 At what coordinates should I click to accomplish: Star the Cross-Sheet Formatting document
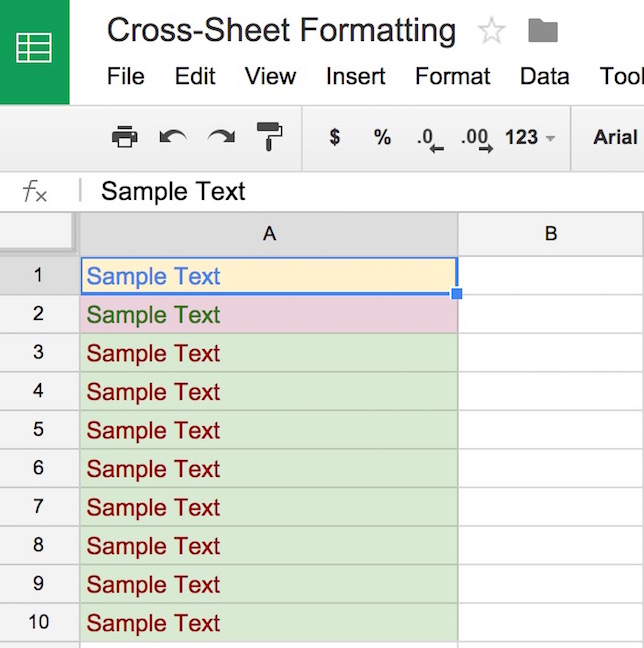coord(491,30)
